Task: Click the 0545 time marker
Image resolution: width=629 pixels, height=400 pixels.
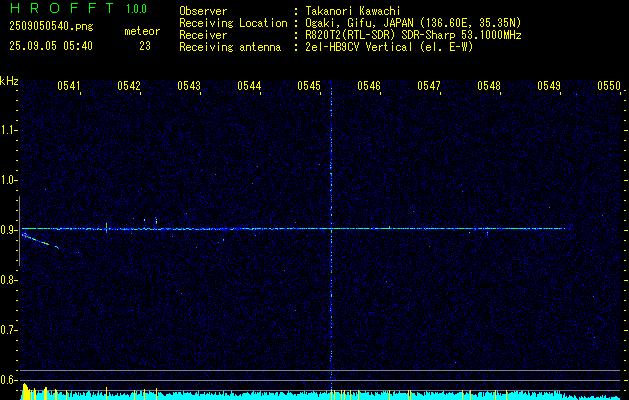Action: [309, 86]
